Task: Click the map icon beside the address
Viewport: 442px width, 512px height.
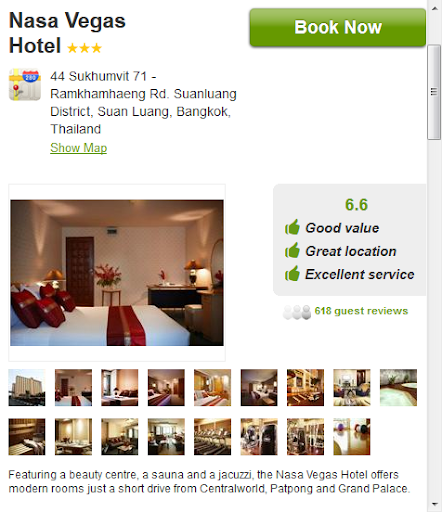Action: pyautogui.click(x=25, y=84)
